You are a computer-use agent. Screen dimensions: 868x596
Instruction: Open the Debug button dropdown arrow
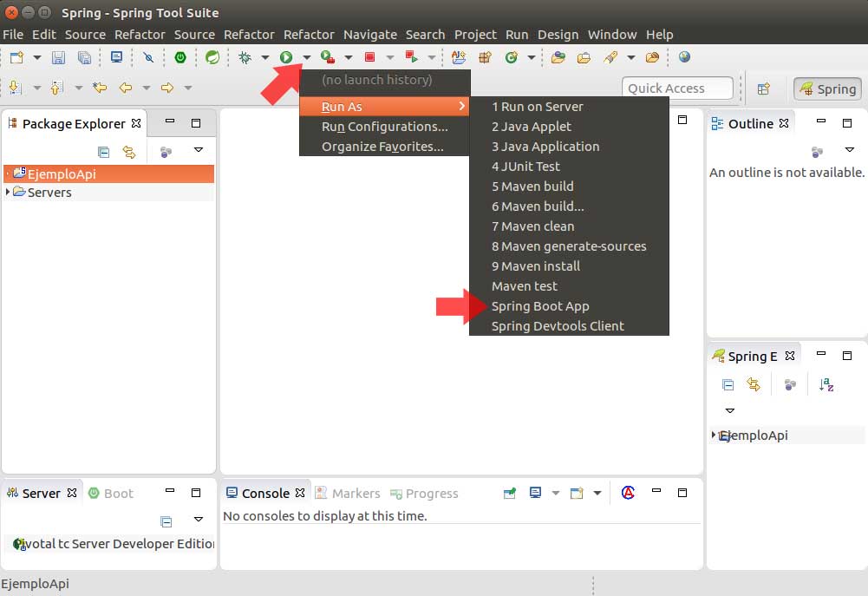[x=265, y=57]
